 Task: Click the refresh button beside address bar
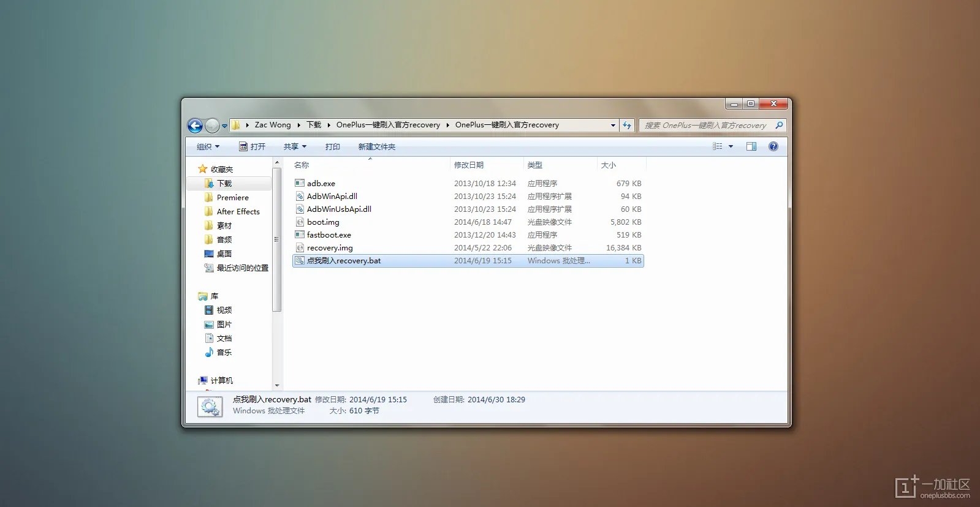coord(627,125)
